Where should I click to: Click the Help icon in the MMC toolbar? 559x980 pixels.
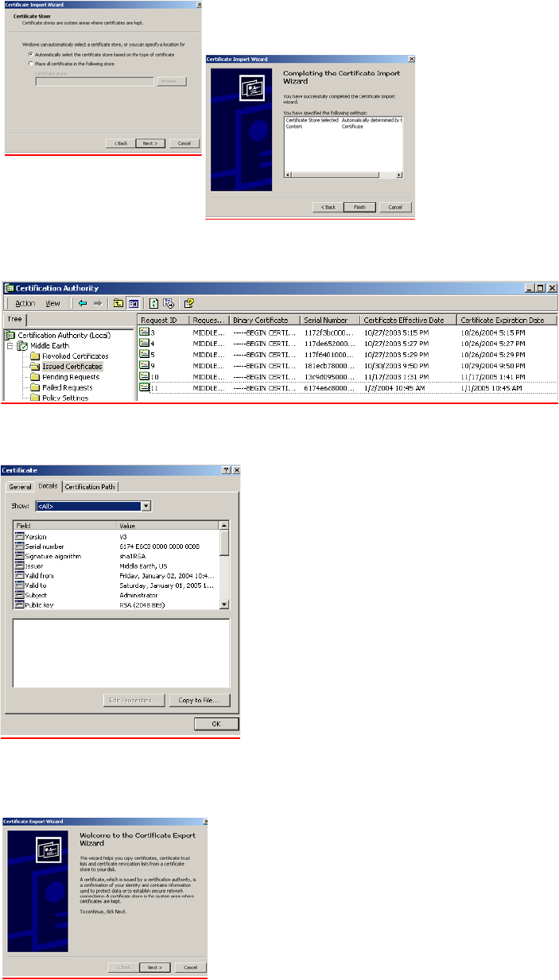(189, 303)
